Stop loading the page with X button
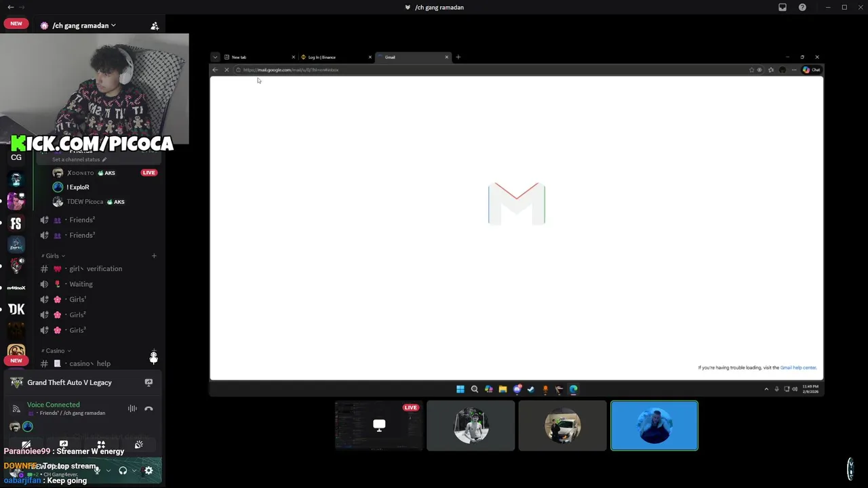This screenshot has width=868, height=488. pyautogui.click(x=226, y=70)
